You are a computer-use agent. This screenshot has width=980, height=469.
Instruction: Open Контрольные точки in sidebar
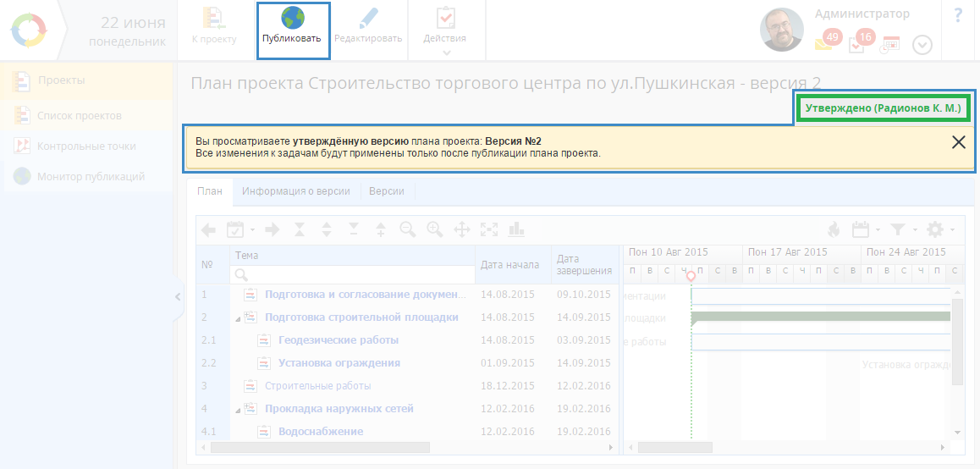(x=86, y=146)
